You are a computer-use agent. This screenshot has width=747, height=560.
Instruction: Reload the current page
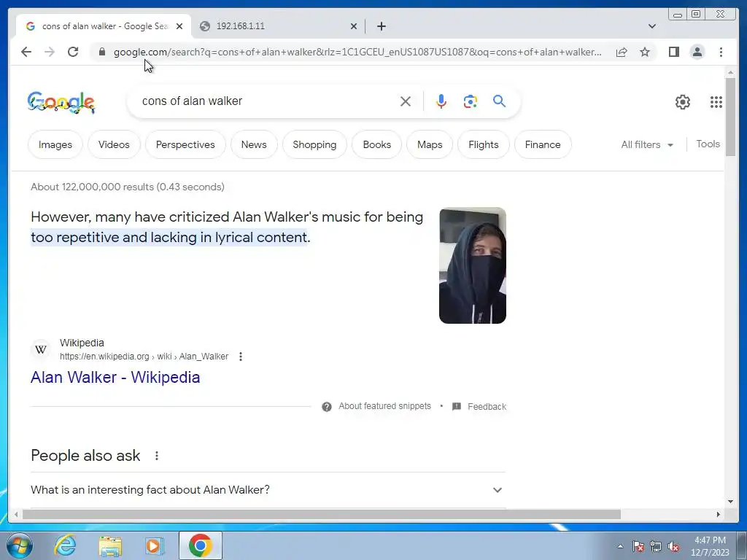[73, 52]
